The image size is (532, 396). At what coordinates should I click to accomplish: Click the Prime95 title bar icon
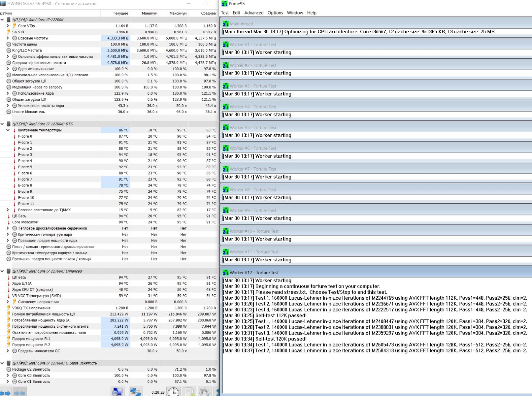(224, 4)
